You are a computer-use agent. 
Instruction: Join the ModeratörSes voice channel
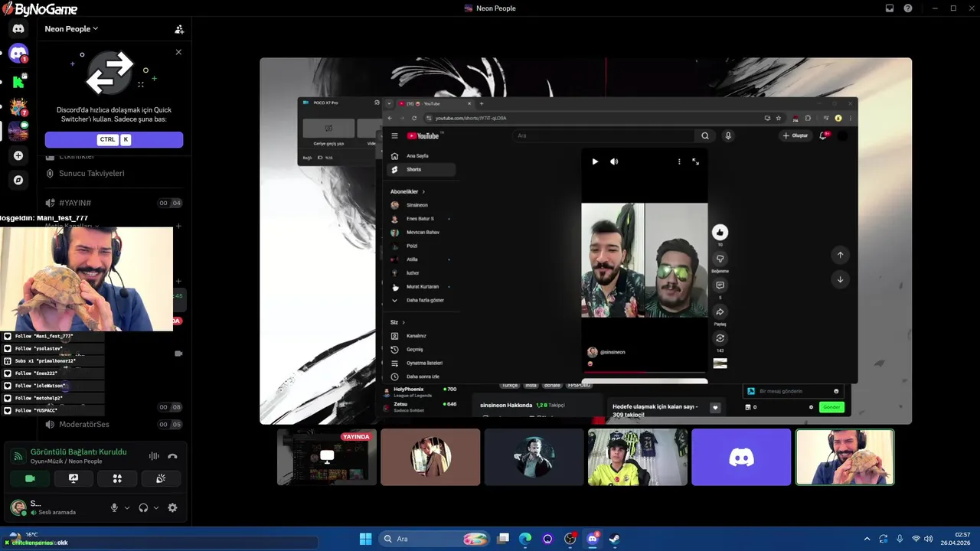[113, 424]
